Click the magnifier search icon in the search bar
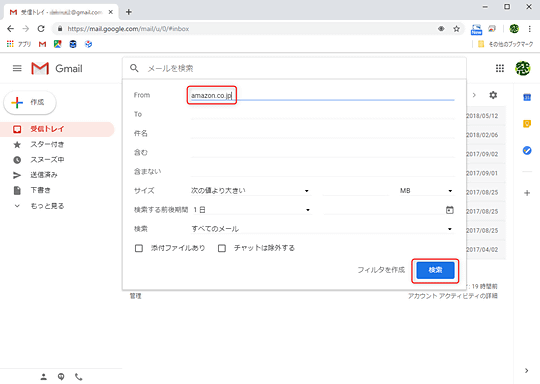 [134, 68]
